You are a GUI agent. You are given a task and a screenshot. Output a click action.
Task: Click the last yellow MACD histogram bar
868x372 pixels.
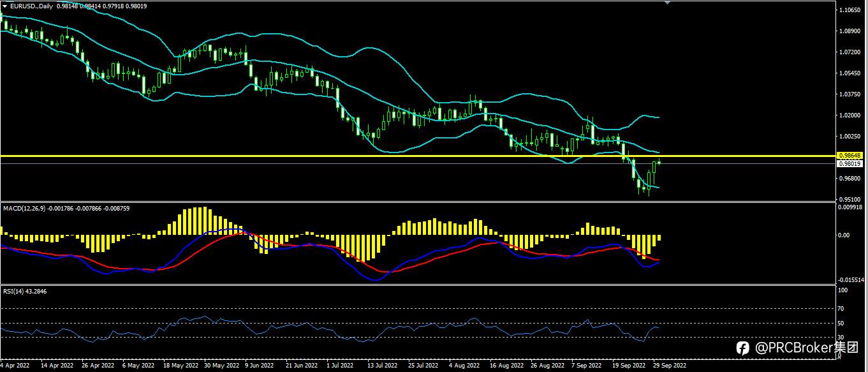click(x=659, y=238)
